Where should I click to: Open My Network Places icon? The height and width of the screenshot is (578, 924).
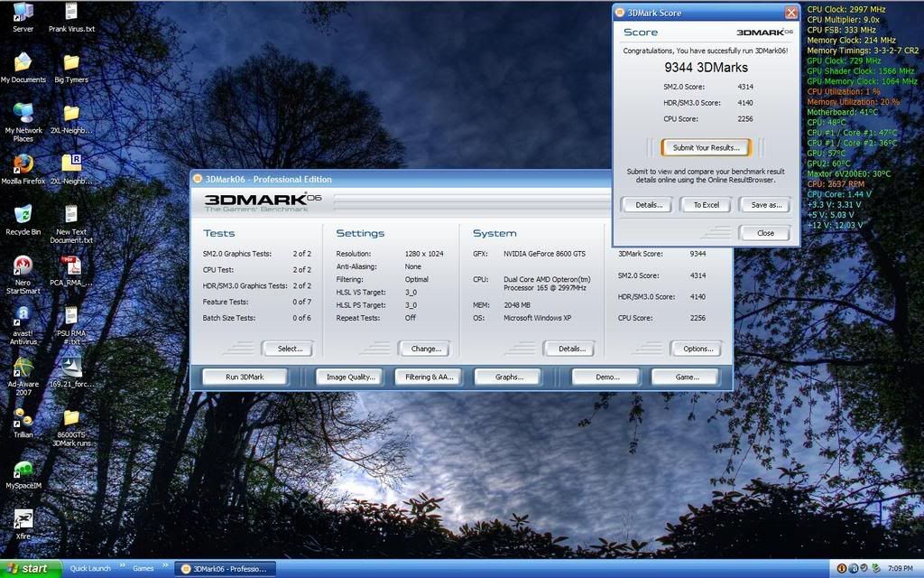[23, 112]
